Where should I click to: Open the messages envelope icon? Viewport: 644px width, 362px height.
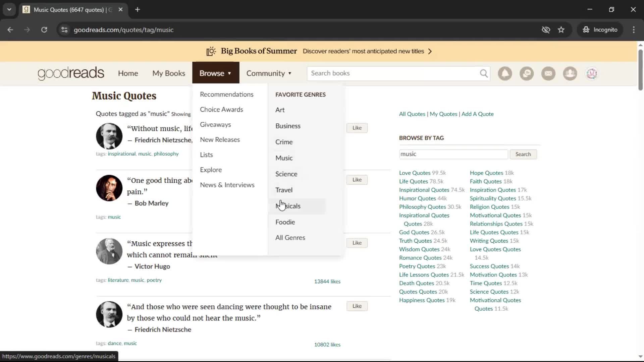tap(548, 73)
